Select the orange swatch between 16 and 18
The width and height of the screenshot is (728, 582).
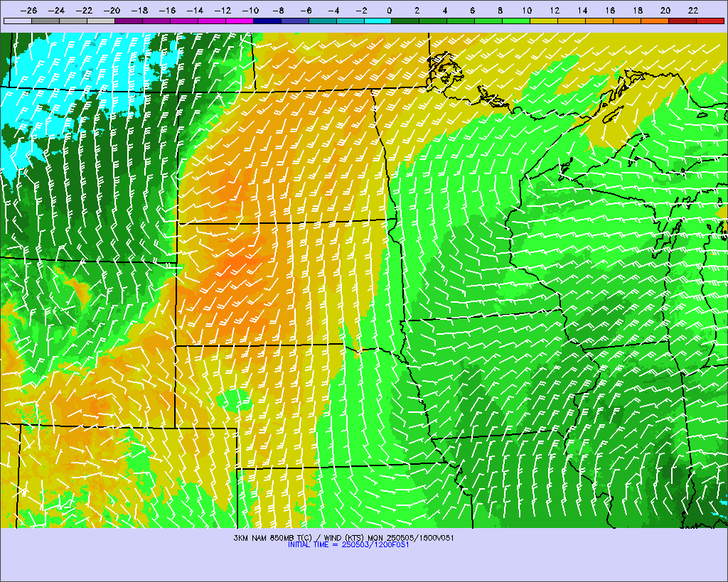627,21
